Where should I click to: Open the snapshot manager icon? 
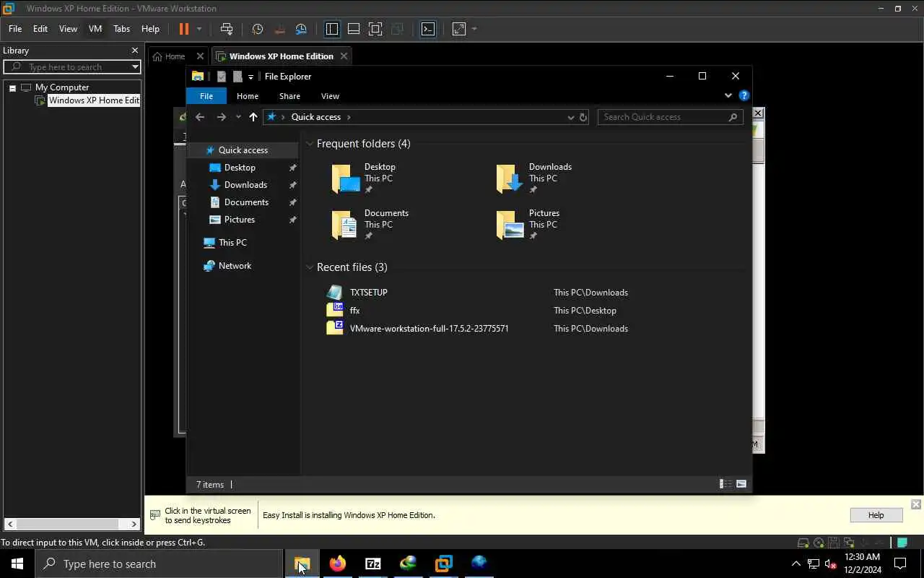click(301, 29)
